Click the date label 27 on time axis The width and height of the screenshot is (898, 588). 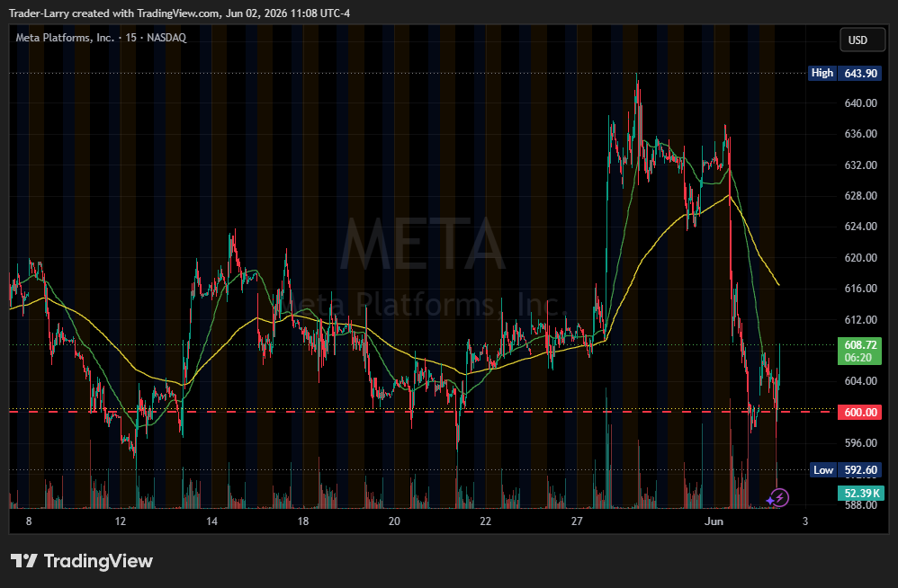(x=577, y=521)
